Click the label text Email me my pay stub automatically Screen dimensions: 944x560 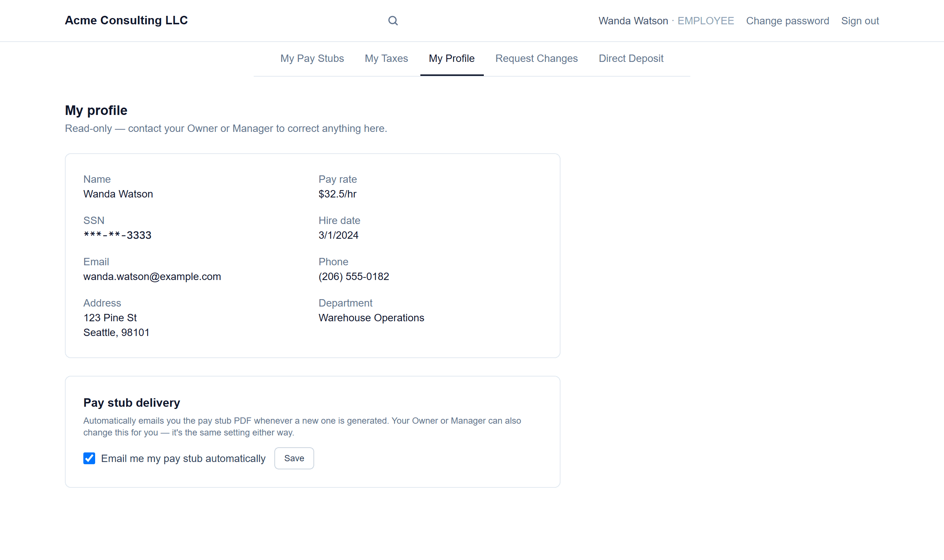click(x=183, y=458)
